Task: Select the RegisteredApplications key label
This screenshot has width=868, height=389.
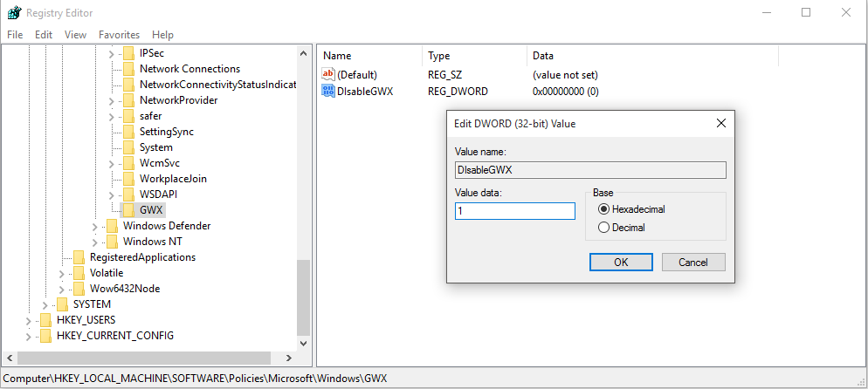Action: pyautogui.click(x=143, y=257)
